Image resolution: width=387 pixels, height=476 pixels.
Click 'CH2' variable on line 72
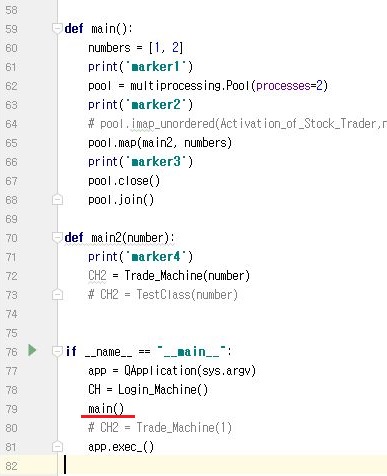[97, 276]
